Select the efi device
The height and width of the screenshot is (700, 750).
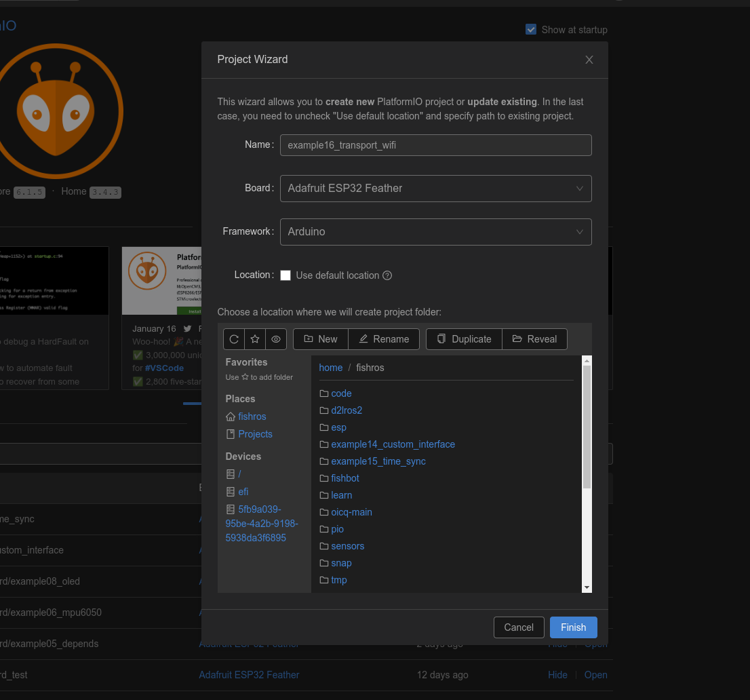pyautogui.click(x=243, y=492)
